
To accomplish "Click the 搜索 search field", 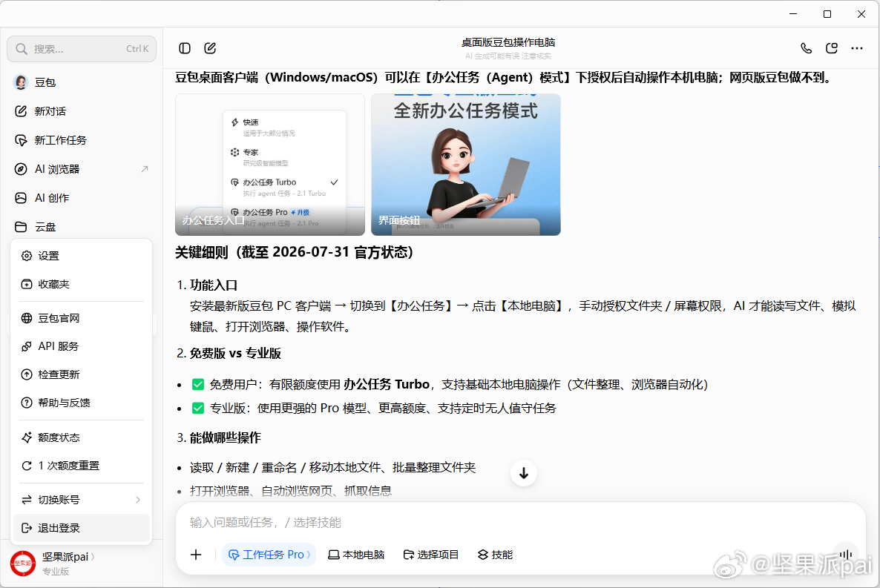I will 82,49.
